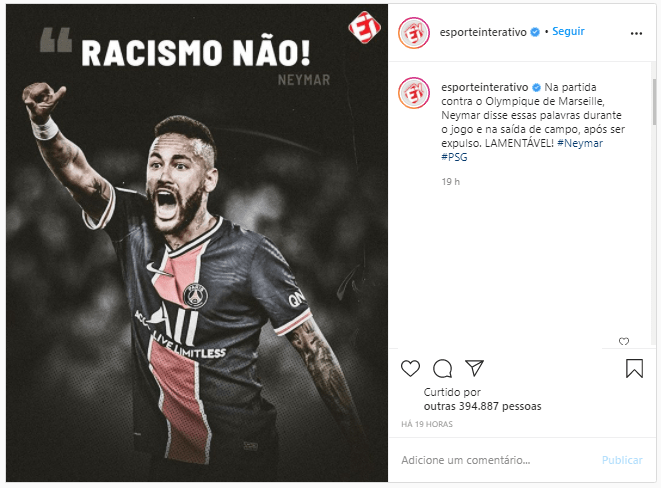The height and width of the screenshot is (488, 661).
Task: Open comments via the speech bubble icon
Action: (x=443, y=369)
